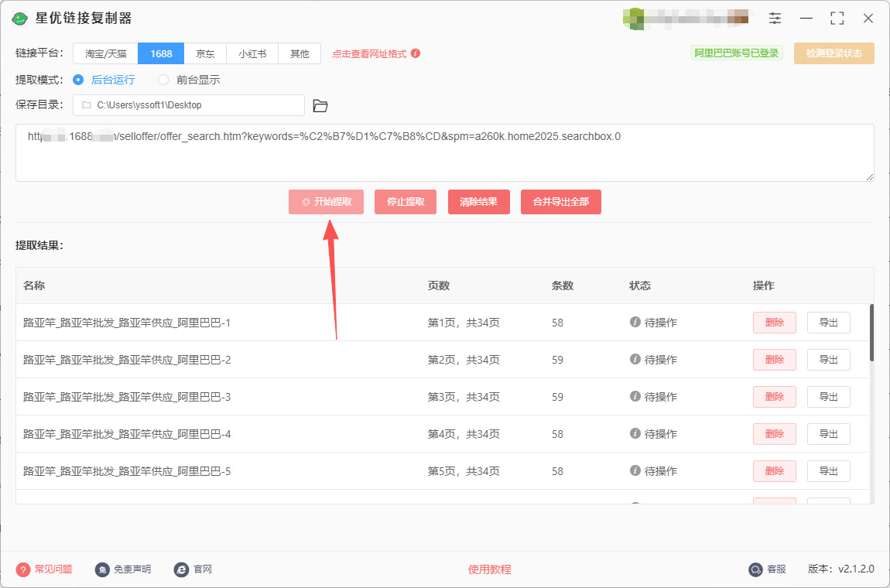Image resolution: width=890 pixels, height=588 pixels.
Task: Switch to the 小红书 platform tab
Action: tap(252, 54)
